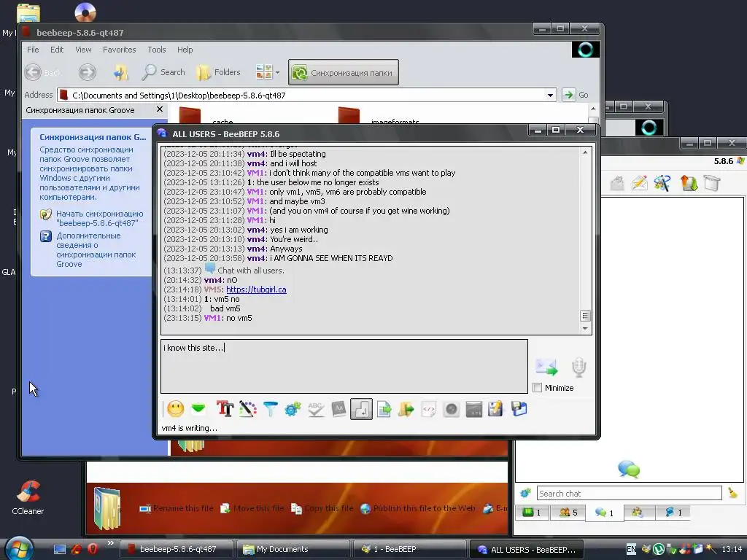Click the gray dictionary book icon
747x560 pixels.
338,409
